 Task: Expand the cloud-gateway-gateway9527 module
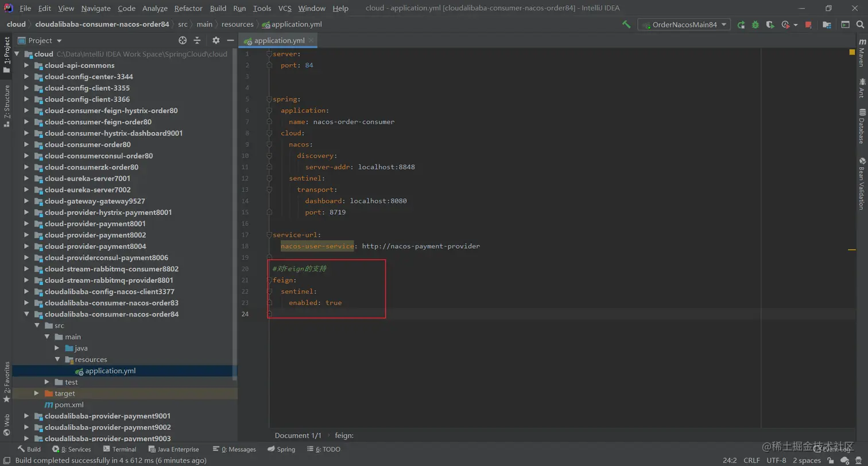pyautogui.click(x=26, y=201)
